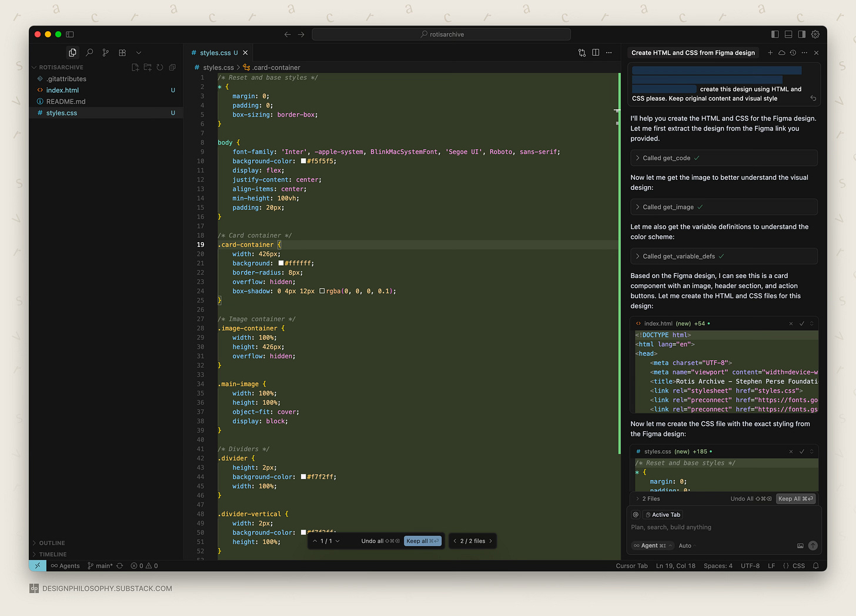The width and height of the screenshot is (856, 616).
Task: Expand the OUTLINE section
Action: tap(52, 543)
